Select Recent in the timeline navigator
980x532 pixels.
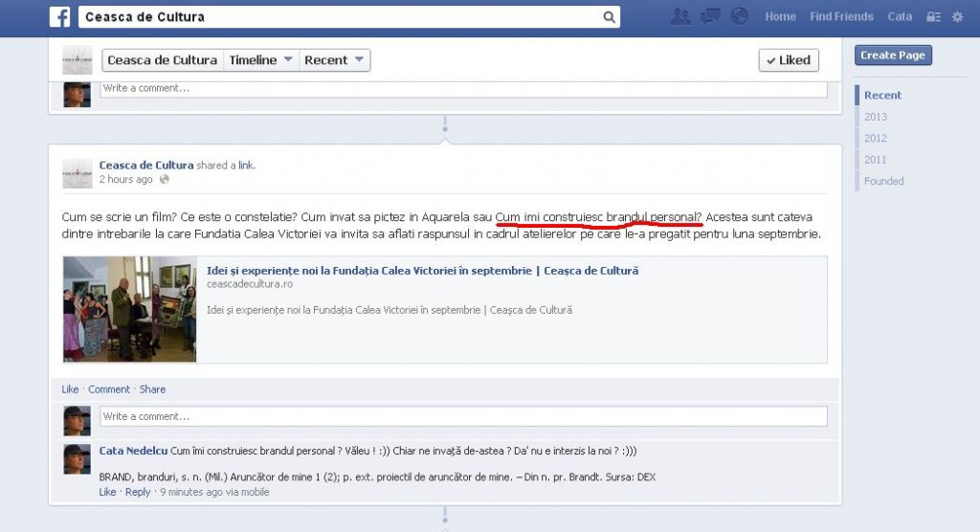(882, 95)
